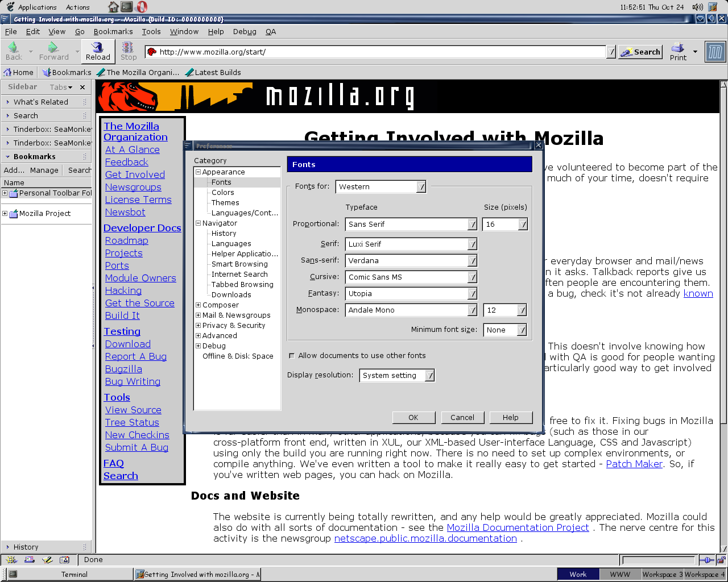This screenshot has height=582, width=728.
Task: Switch to the WWW workspace
Action: click(x=620, y=574)
